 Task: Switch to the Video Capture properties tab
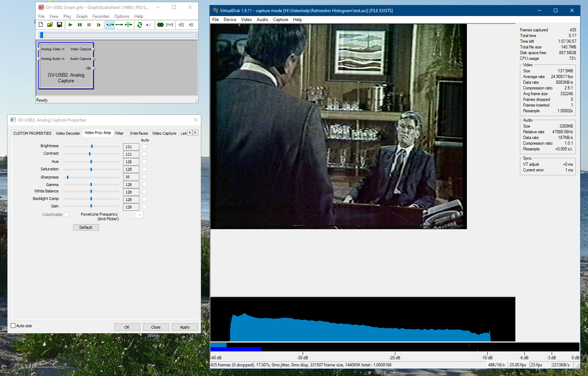point(164,133)
